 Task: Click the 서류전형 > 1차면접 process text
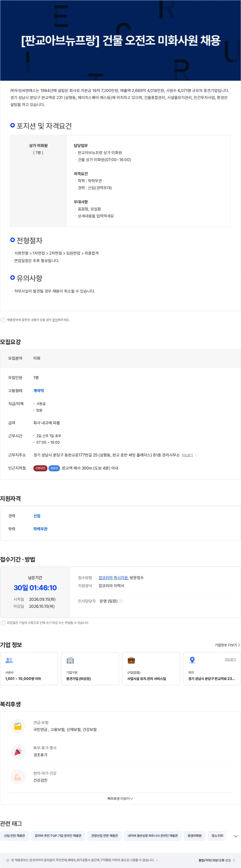pyautogui.click(x=56, y=253)
